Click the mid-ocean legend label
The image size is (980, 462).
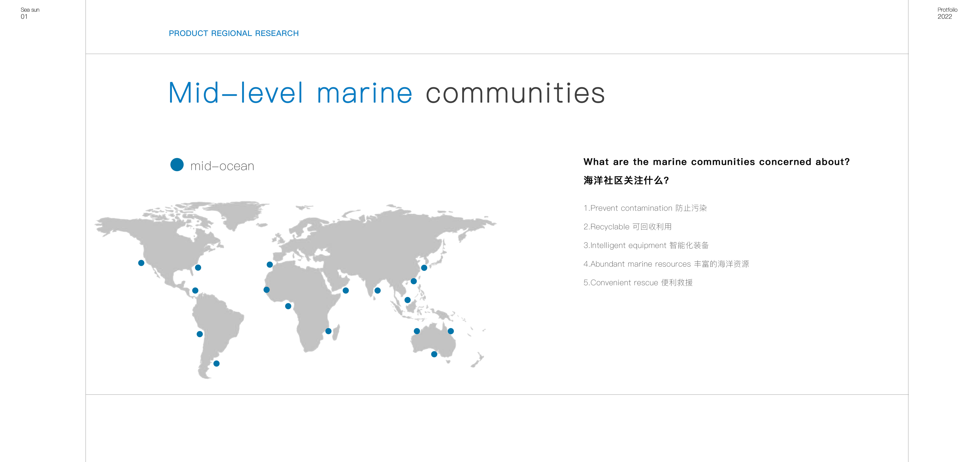tap(222, 166)
